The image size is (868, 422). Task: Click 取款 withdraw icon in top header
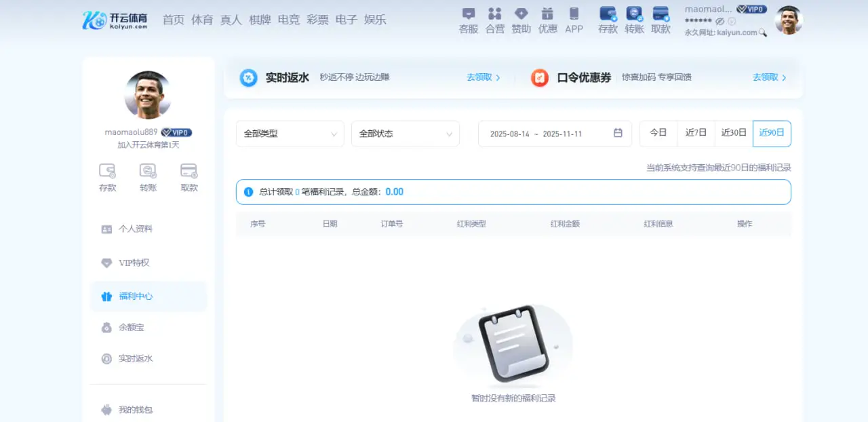tap(661, 14)
